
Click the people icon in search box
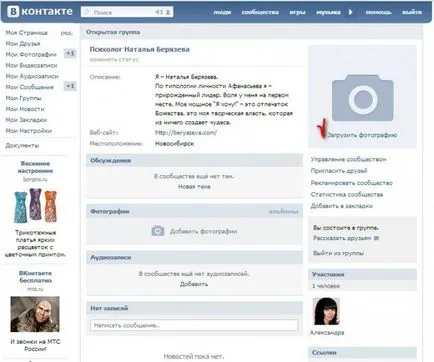168,12
